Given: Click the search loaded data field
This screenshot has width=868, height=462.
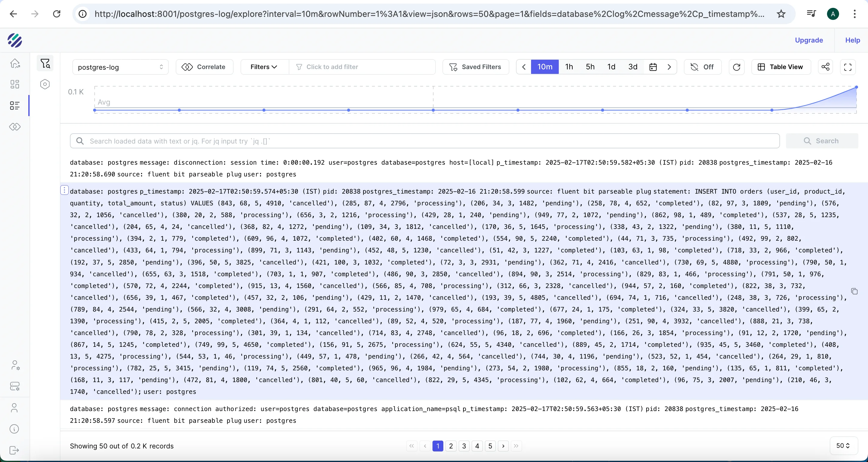Looking at the screenshot, I should (x=425, y=141).
